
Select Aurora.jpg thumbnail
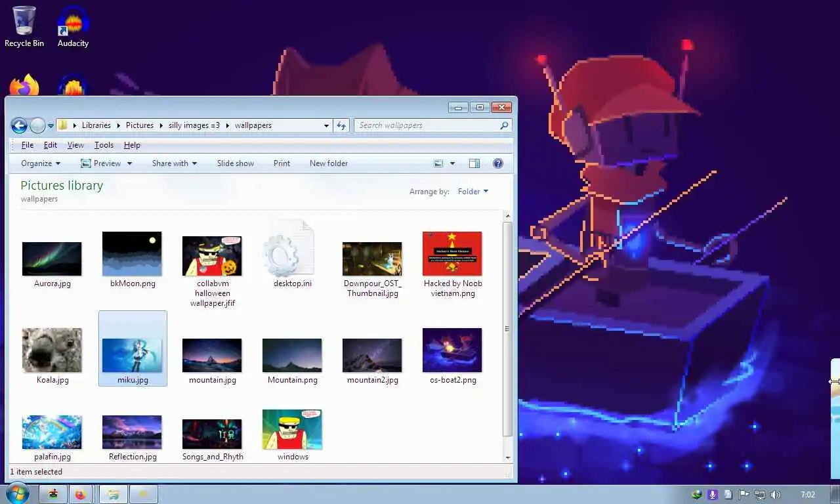pyautogui.click(x=52, y=259)
